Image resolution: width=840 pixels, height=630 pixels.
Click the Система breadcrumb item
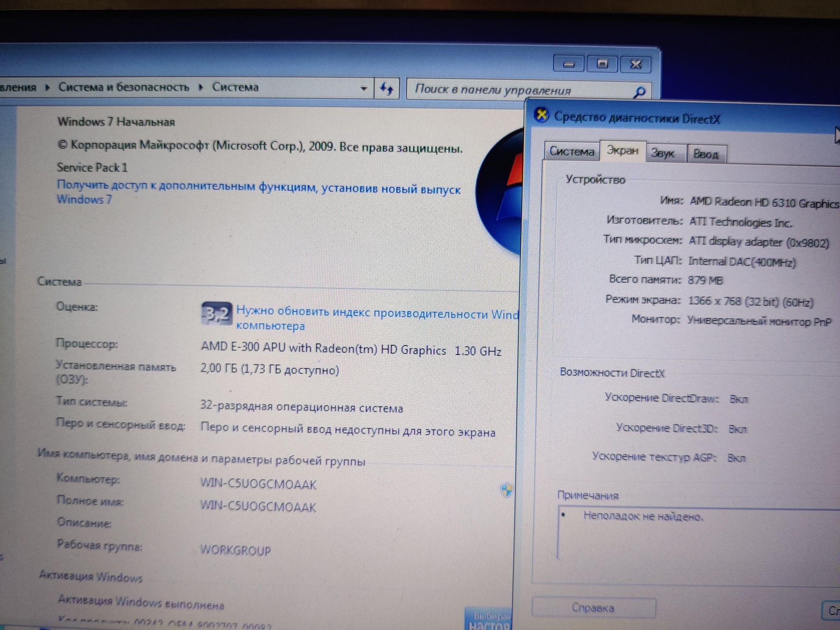coord(235,87)
